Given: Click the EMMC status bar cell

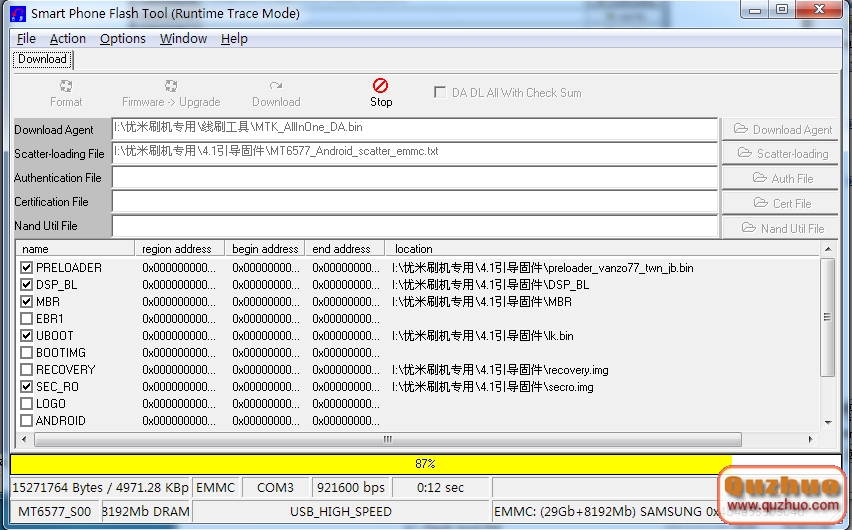Looking at the screenshot, I should point(216,488).
